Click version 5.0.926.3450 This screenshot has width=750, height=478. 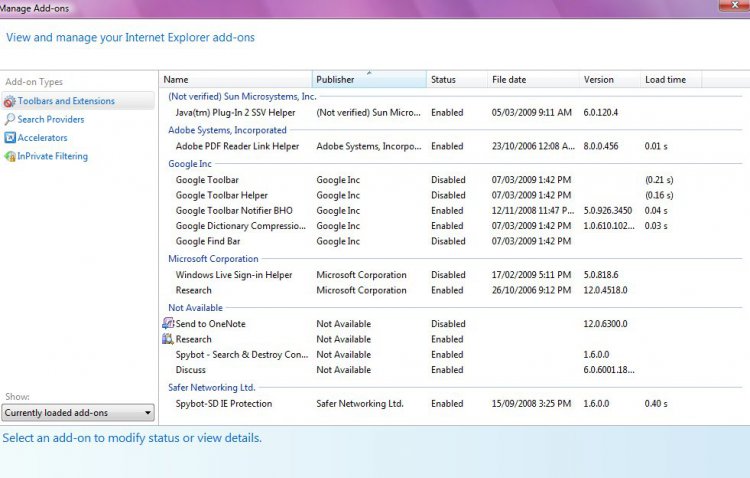tap(607, 211)
